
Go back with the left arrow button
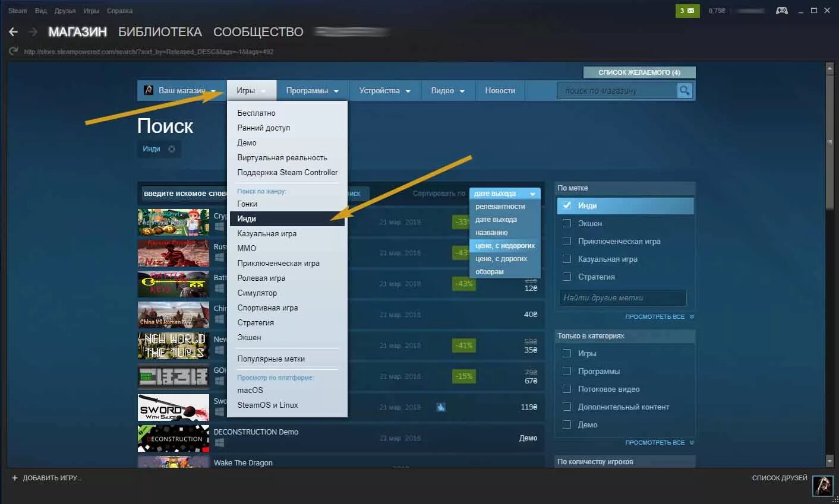point(13,32)
